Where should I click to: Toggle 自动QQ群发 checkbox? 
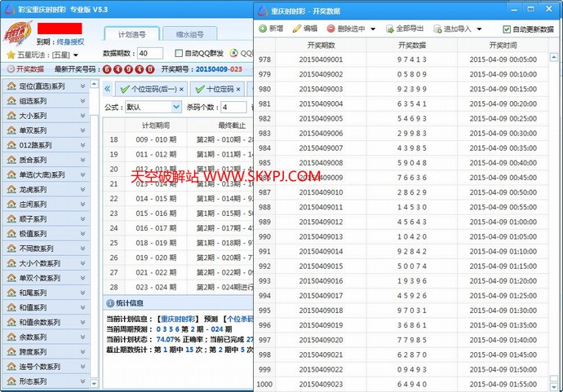(x=179, y=53)
